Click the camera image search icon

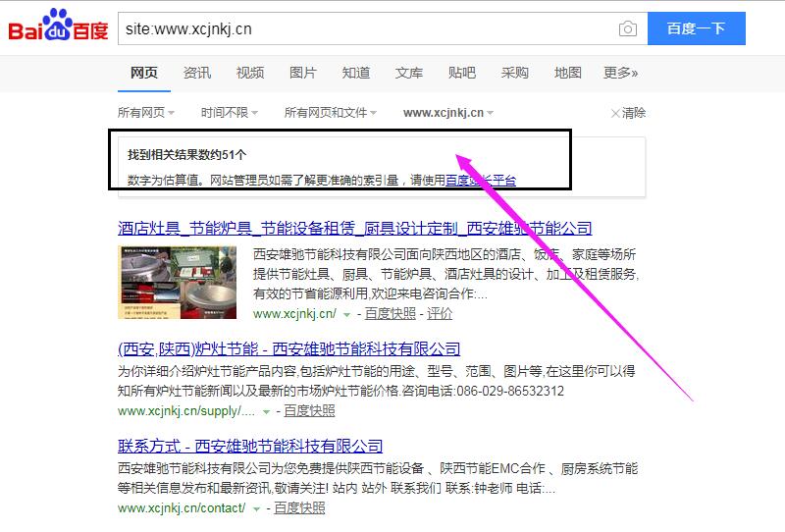[x=627, y=28]
